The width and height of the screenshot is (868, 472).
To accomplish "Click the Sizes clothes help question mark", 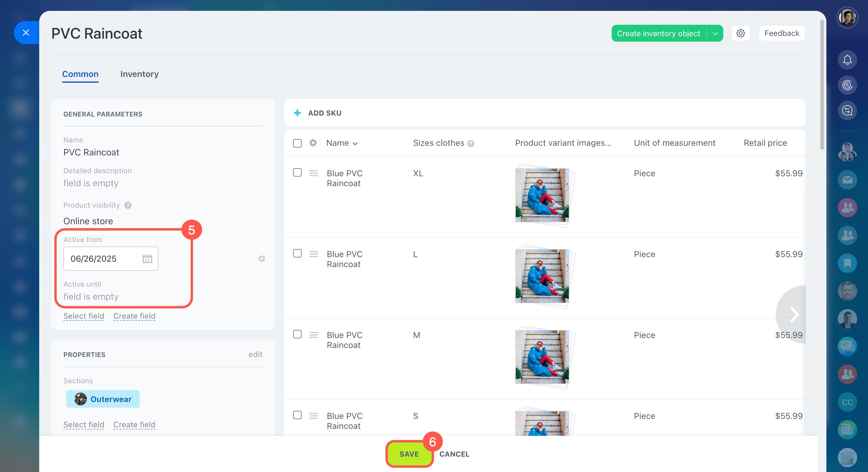I will 471,144.
